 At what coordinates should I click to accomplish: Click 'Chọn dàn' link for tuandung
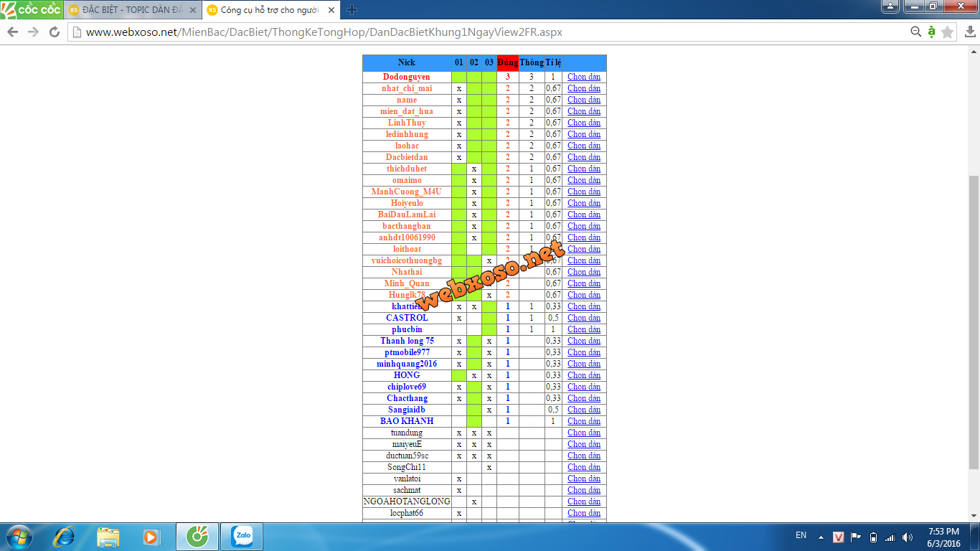[584, 433]
